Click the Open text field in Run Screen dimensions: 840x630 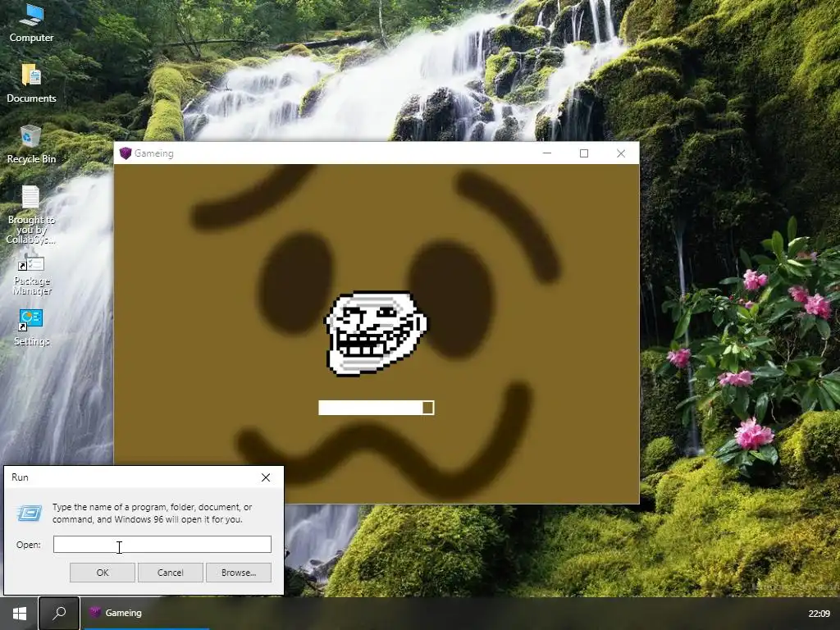click(162, 545)
